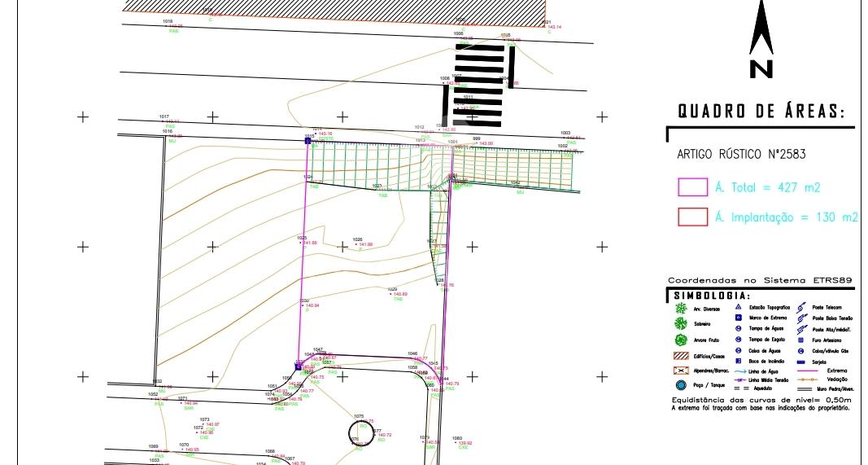This screenshot has height=465, width=868.
Task: Click the red Á. Implantação area swatch
Action: click(693, 217)
